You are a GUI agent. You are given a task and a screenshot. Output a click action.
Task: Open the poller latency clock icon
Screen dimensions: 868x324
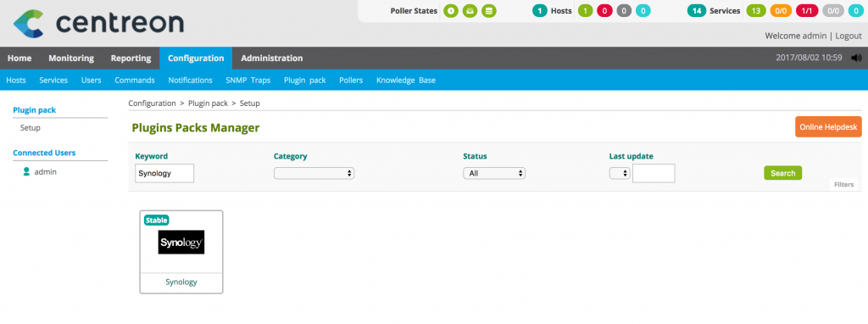click(x=451, y=11)
